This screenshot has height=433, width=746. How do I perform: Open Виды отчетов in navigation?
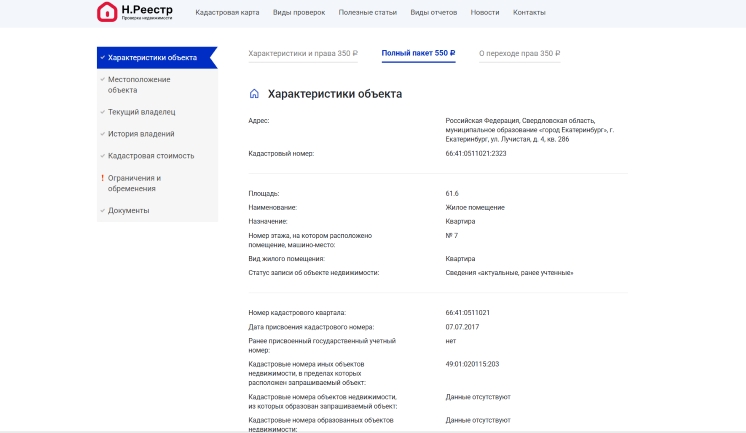coord(434,12)
